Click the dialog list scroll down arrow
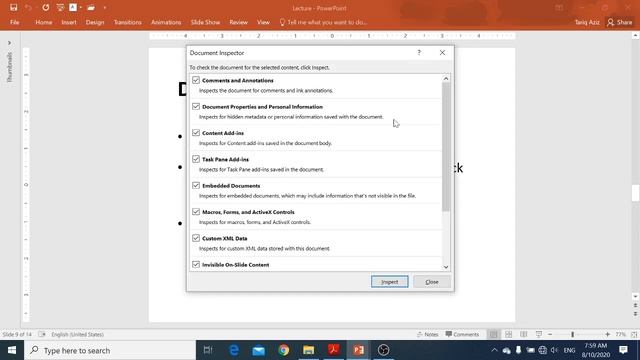 pyautogui.click(x=446, y=267)
